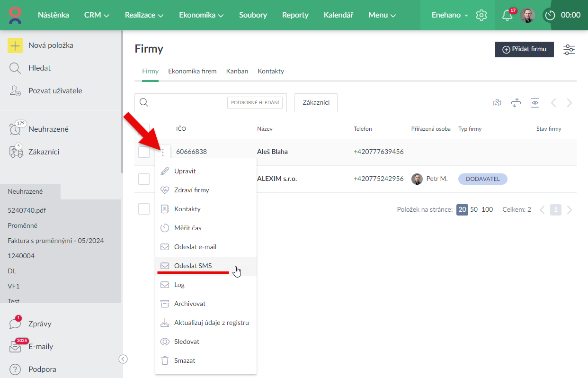This screenshot has height=378, width=588.
Task: Collapse sidebar with the arrow circle icon
Action: pyautogui.click(x=123, y=359)
